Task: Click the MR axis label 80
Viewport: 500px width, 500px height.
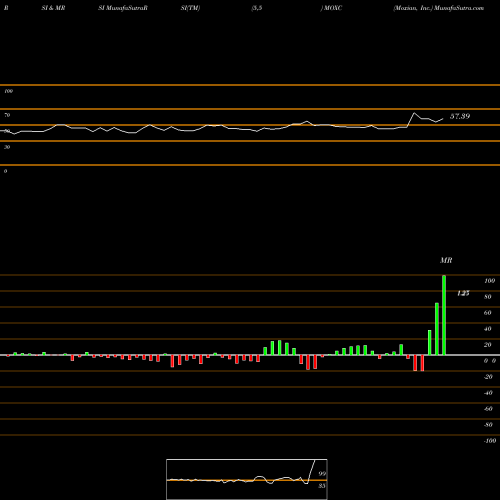Action: (x=488, y=297)
